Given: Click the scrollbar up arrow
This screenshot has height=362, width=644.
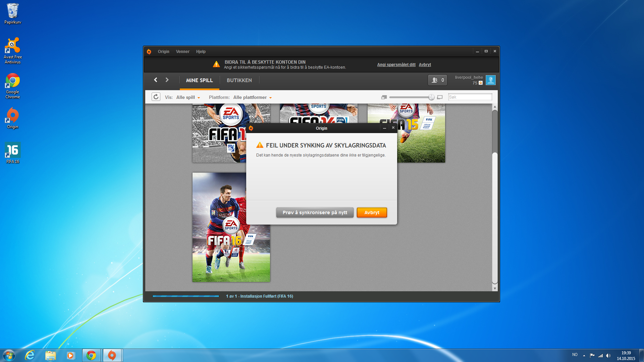Looking at the screenshot, I should point(495,107).
